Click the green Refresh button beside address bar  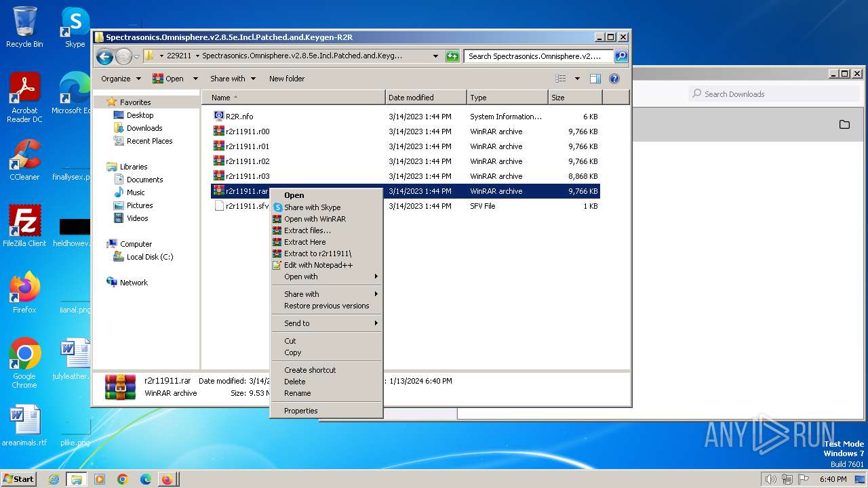452,56
